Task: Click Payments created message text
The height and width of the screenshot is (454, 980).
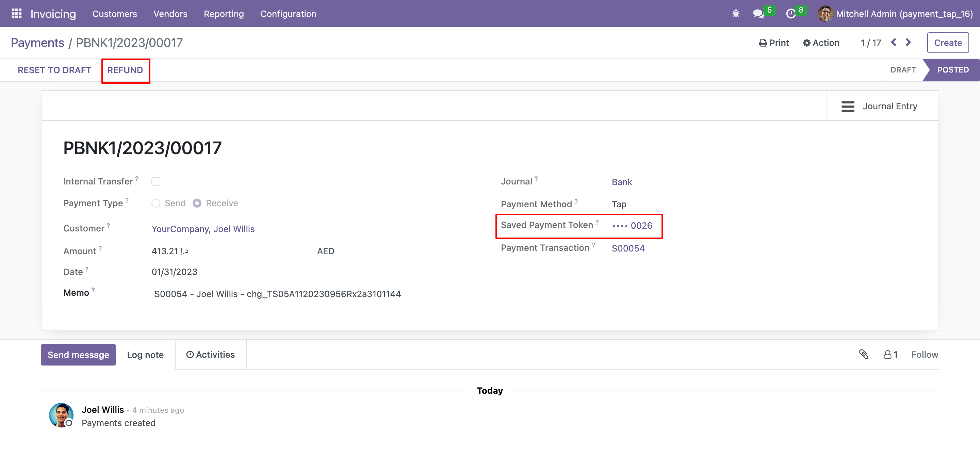Action: point(118,423)
